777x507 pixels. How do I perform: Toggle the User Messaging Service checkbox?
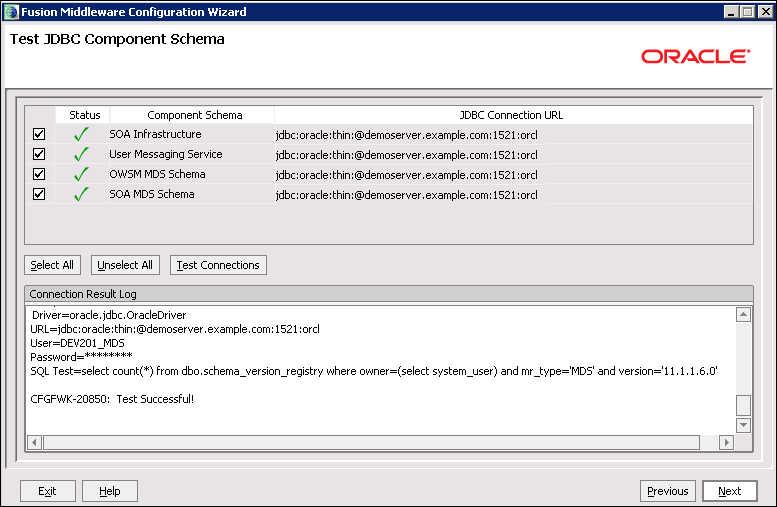[39, 155]
